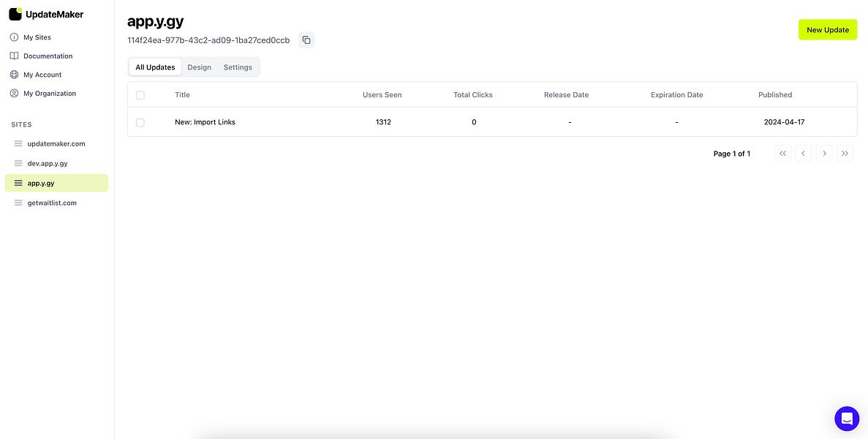This screenshot has height=439, width=868.
Task: Open My Sites in the sidebar
Action: click(x=37, y=37)
